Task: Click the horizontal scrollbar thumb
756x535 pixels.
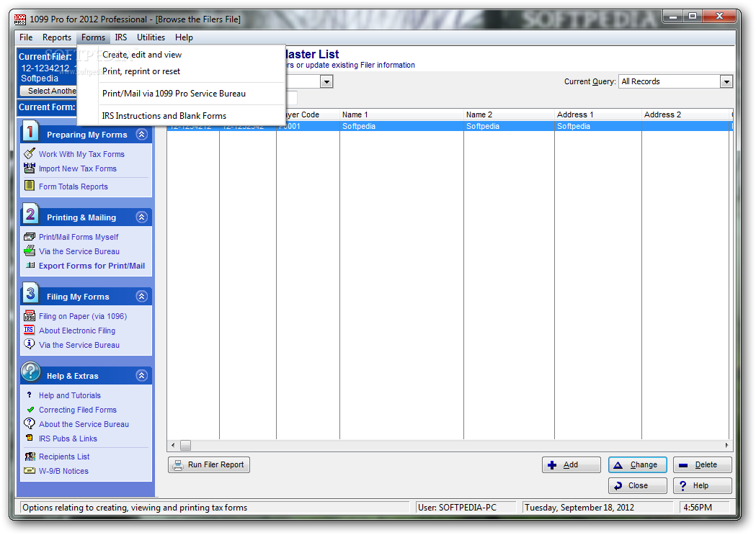Action: point(185,446)
